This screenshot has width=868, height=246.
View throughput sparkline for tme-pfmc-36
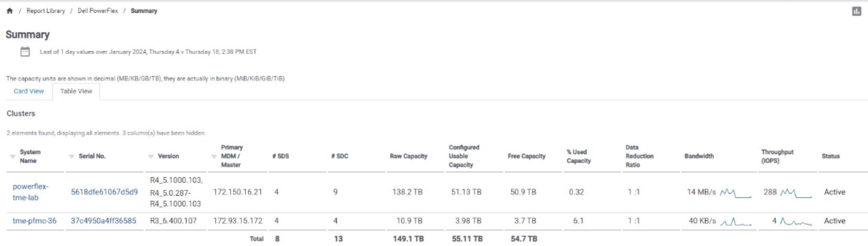[x=796, y=222]
